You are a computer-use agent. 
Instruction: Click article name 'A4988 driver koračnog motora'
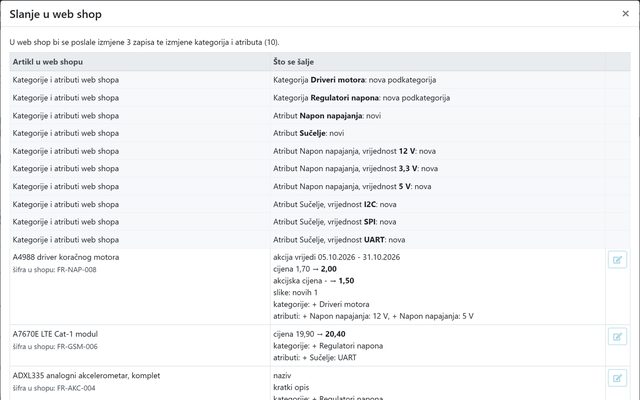[66, 257]
